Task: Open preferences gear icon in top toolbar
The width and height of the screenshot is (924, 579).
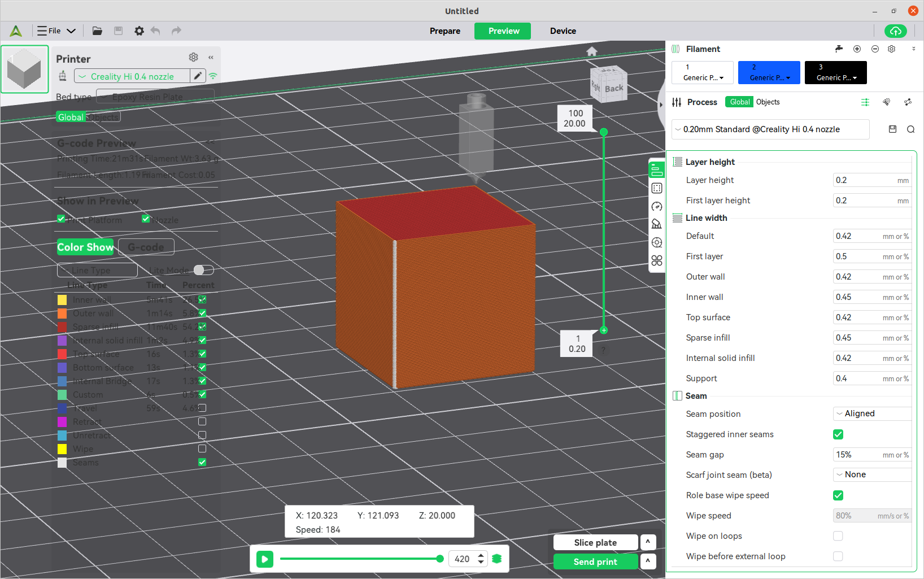Action: (x=139, y=31)
